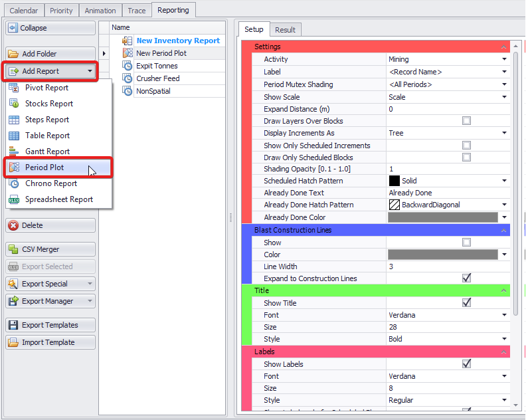Click the CSV Merger icon
Screen dimensions: 526x420
click(13, 249)
